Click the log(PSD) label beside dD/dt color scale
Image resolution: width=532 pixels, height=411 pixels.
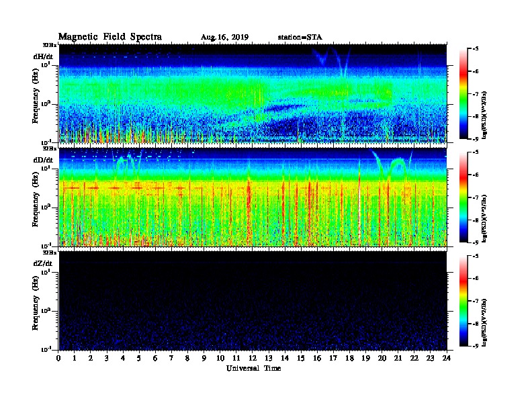(485, 218)
